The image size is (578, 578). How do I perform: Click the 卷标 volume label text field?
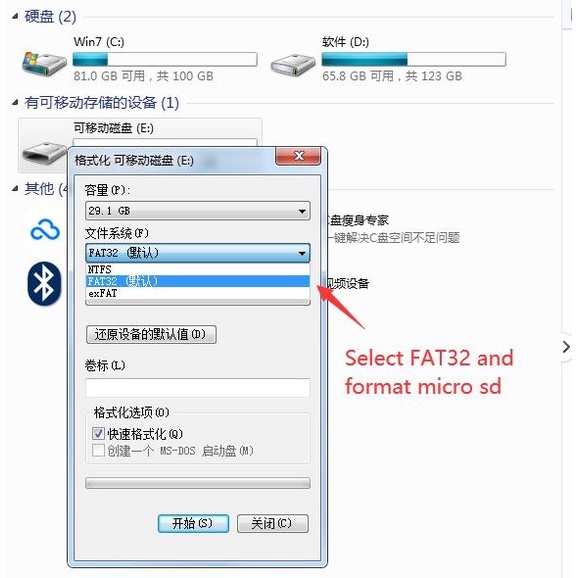[198, 387]
